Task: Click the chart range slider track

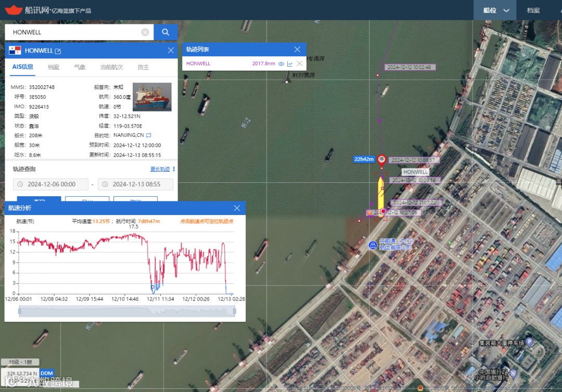Action: coord(127,311)
